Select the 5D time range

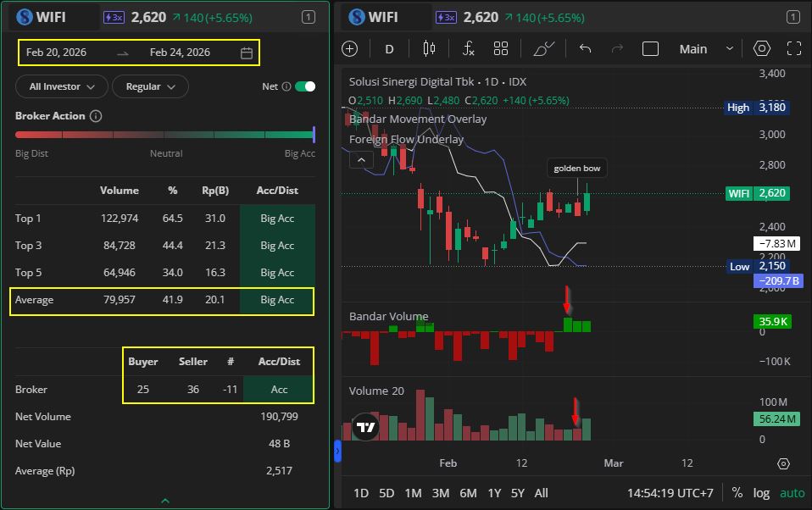pyautogui.click(x=387, y=493)
